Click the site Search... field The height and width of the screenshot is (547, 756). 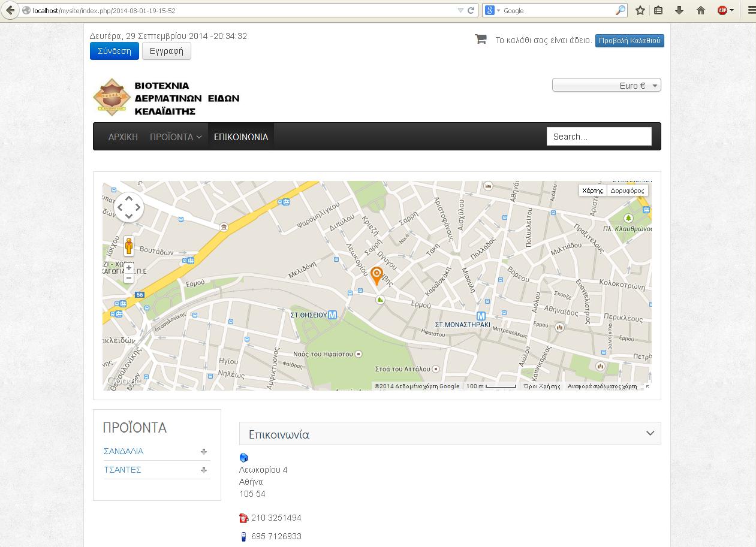(599, 137)
